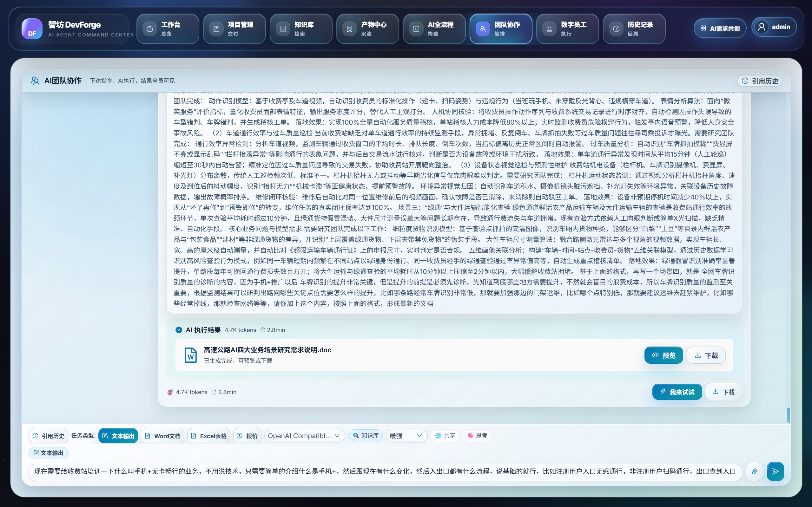Select 文本输出 task type
812x507 pixels.
point(118,436)
